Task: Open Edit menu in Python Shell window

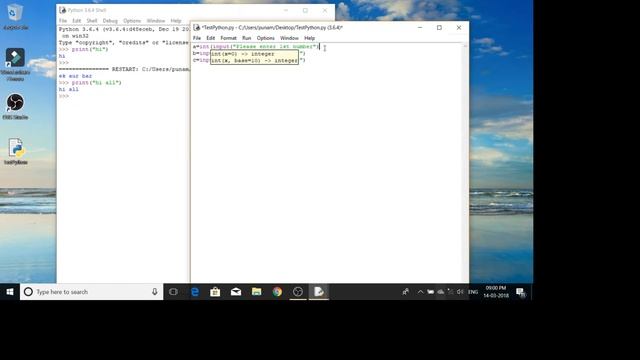Action: [x=77, y=21]
